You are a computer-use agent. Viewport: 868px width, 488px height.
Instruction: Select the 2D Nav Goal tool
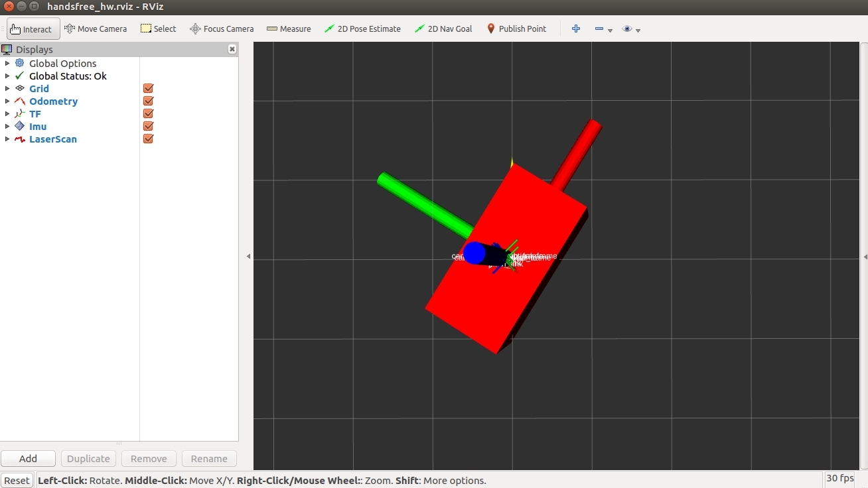point(443,29)
